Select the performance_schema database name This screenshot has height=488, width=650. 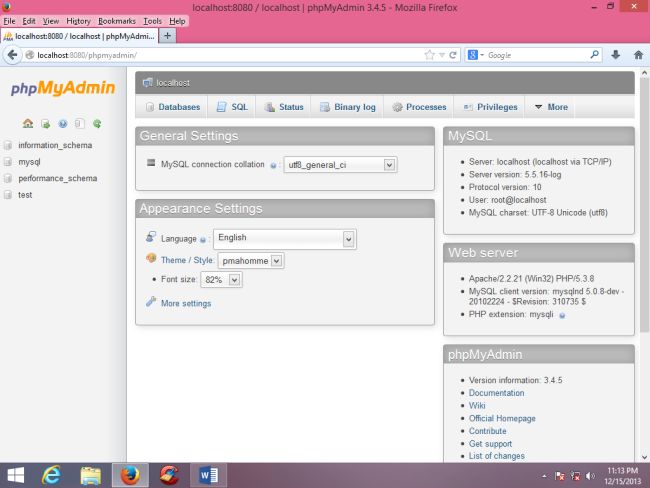(58, 178)
